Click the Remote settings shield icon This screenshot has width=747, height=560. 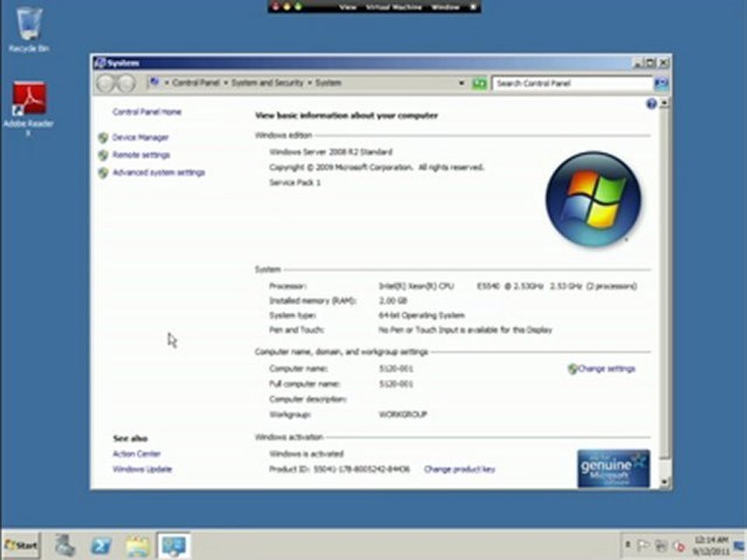pyautogui.click(x=103, y=156)
